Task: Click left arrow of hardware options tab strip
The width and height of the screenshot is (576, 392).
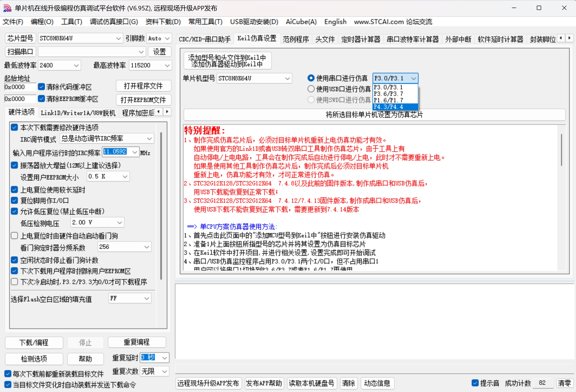Action: pyautogui.click(x=159, y=112)
